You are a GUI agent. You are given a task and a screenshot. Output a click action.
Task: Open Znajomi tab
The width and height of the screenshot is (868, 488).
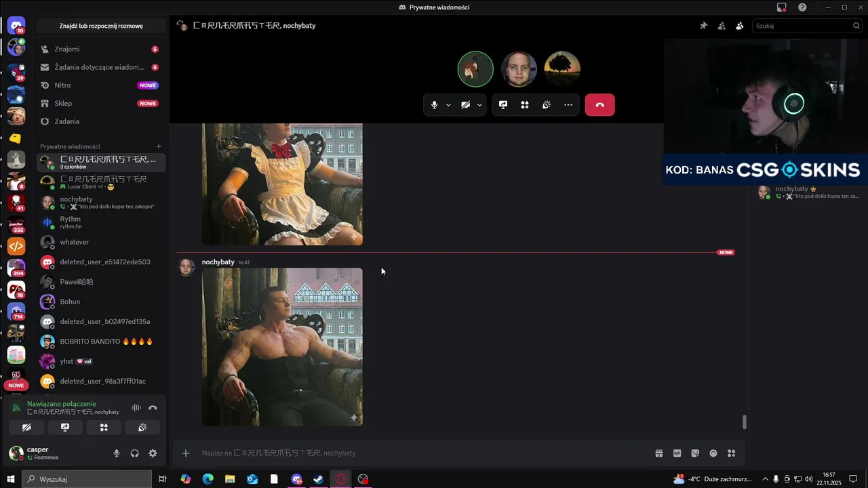tap(100, 49)
